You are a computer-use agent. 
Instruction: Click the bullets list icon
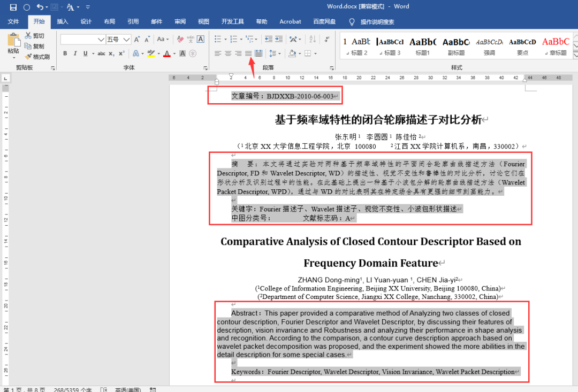[x=218, y=39]
